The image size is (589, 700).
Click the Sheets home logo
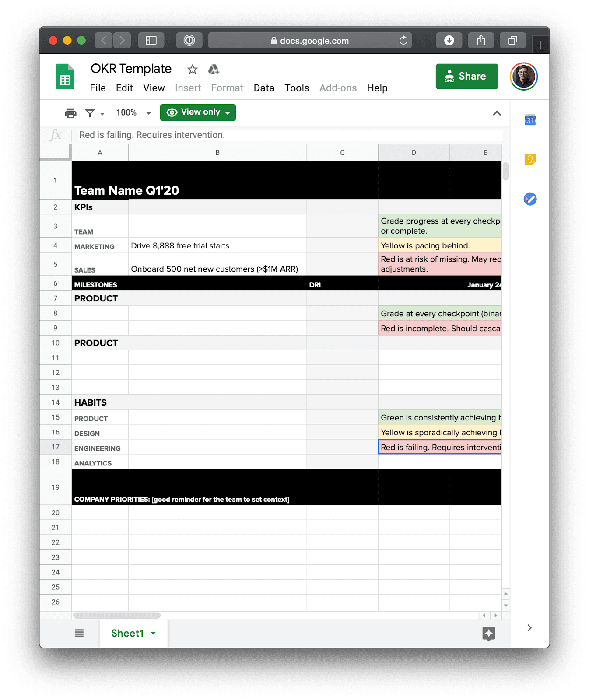65,77
